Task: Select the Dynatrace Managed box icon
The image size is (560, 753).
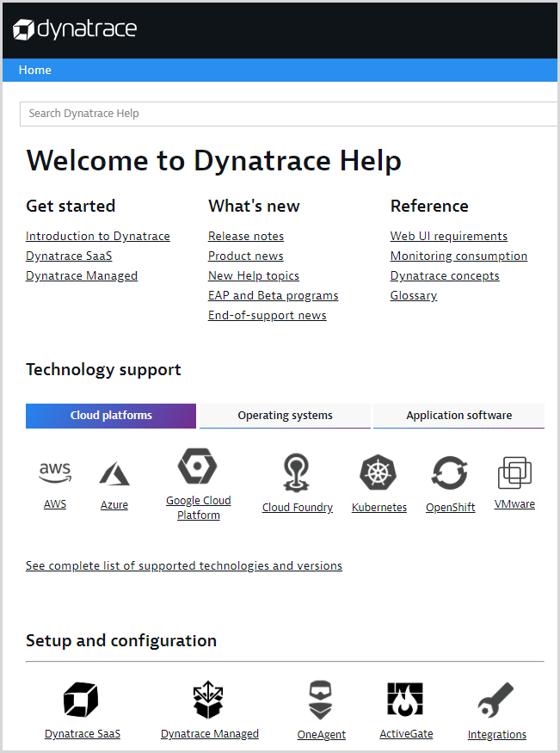Action: (208, 699)
